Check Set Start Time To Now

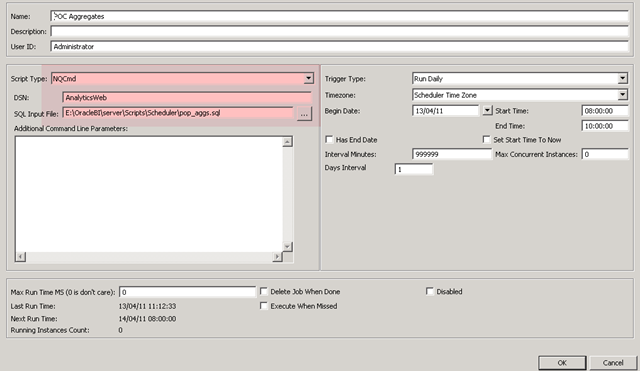(487, 140)
